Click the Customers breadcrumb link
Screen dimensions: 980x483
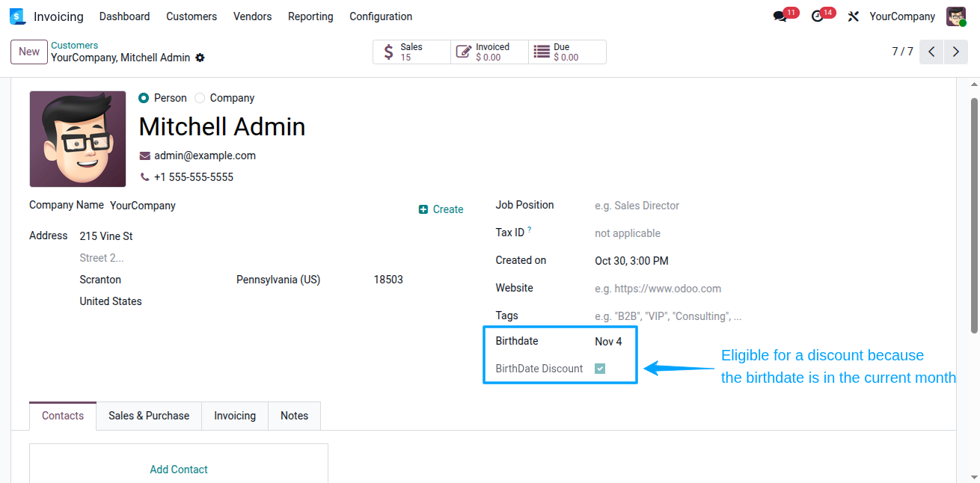(x=75, y=46)
